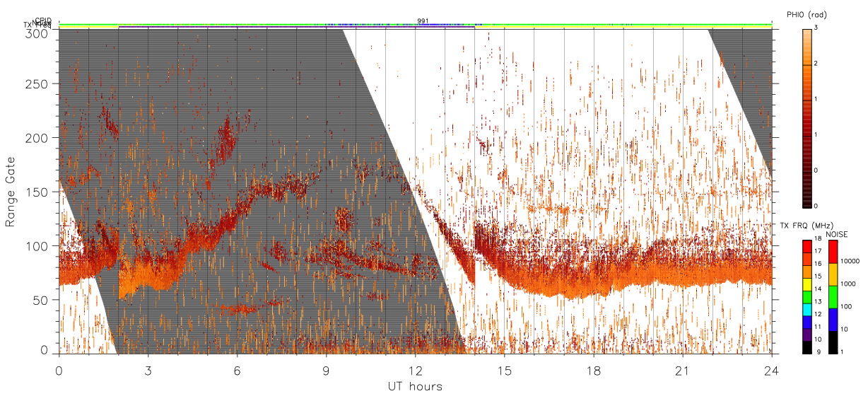The width and height of the screenshot is (868, 401).
Task: Click the 'NOISE' legend title
Action: pos(838,234)
